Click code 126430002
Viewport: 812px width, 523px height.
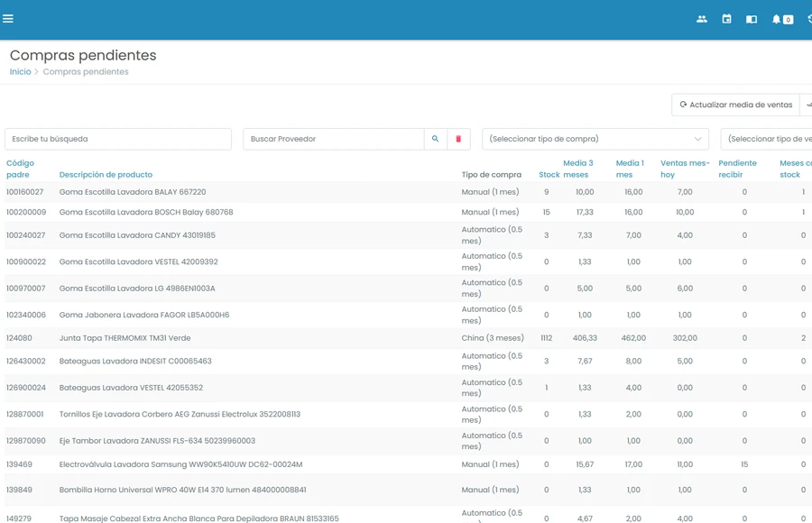[x=26, y=361]
